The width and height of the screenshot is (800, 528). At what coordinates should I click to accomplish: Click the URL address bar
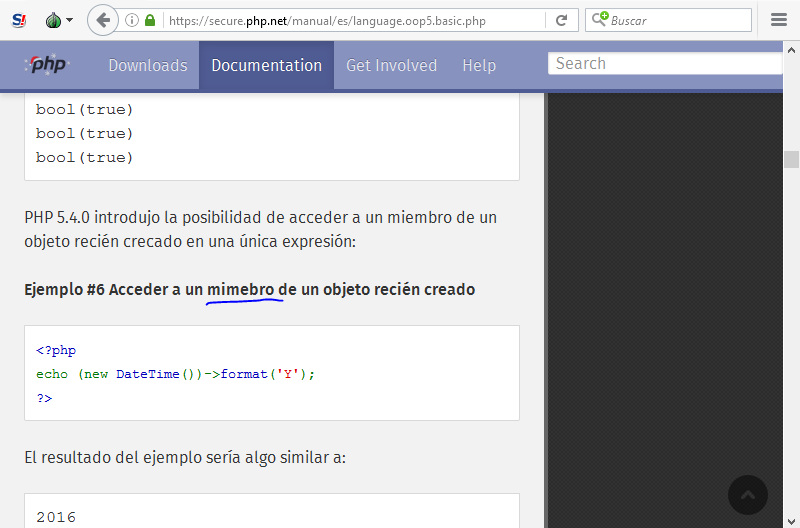point(350,20)
